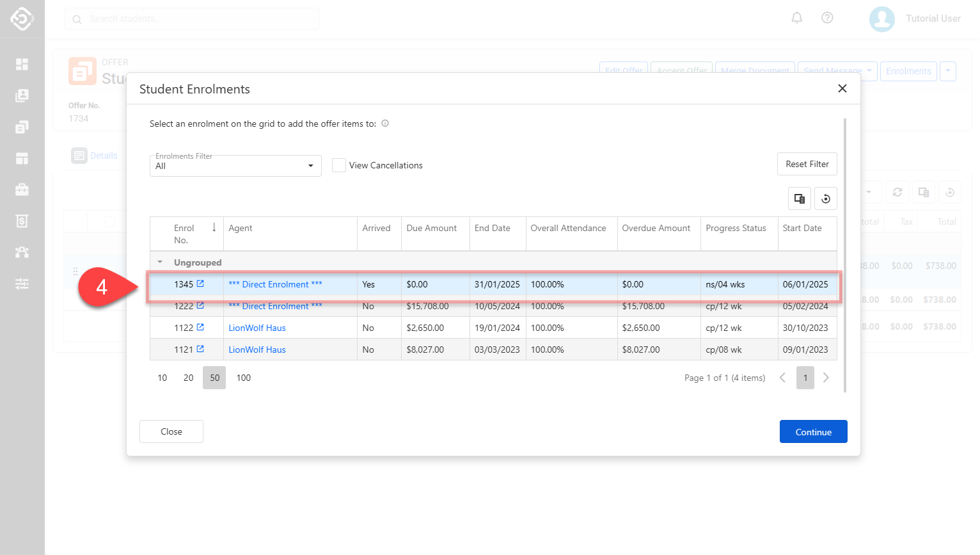980x555 pixels.
Task: Go to next page arrow
Action: click(826, 378)
